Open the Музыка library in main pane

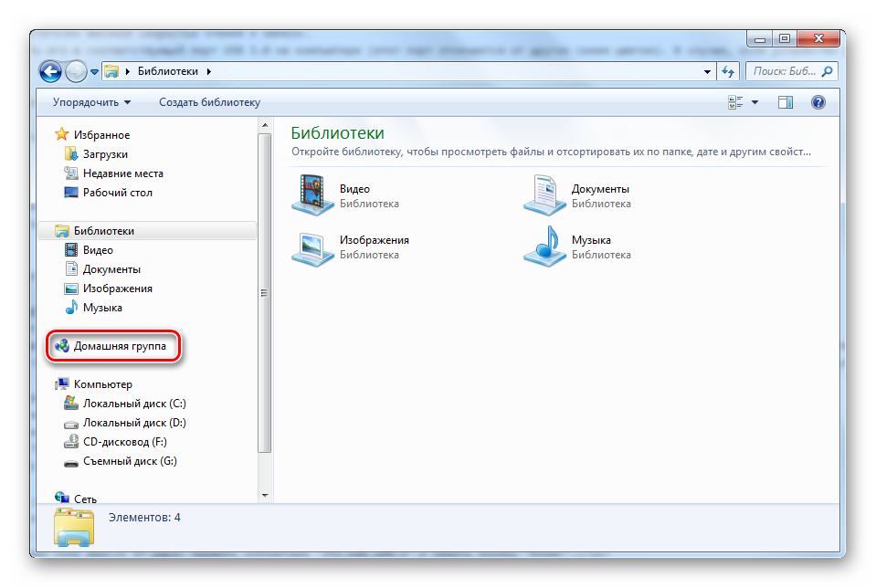545,247
